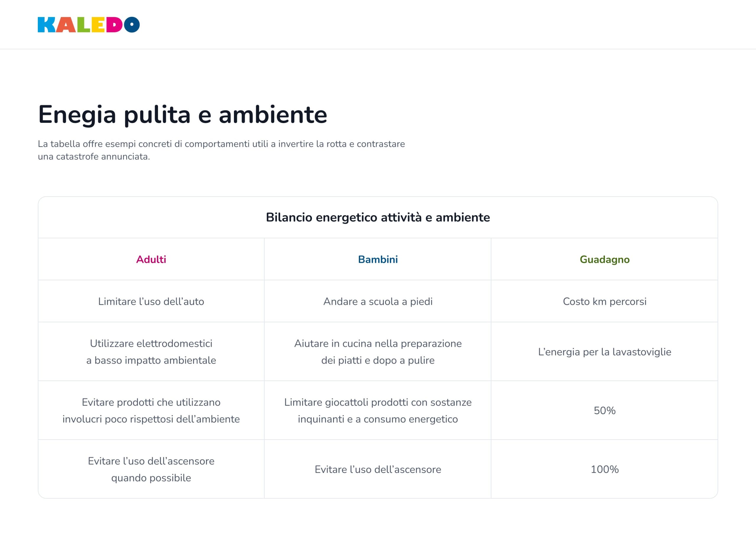Viewport: 756px width, 549px height.
Task: Select the Guadagno column header
Action: pos(604,259)
